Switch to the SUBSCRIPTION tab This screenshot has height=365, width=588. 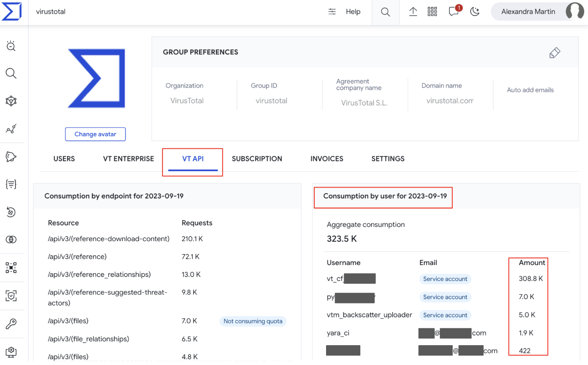tap(257, 159)
